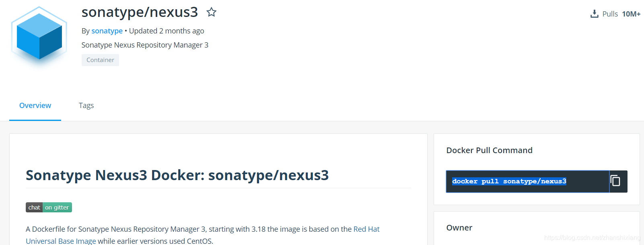Select the Overview tab

pyautogui.click(x=35, y=105)
